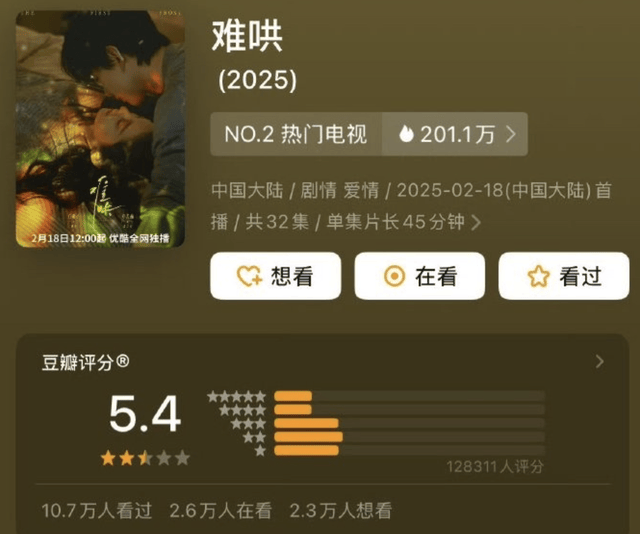Open the 10.7万人看过 list
The width and height of the screenshot is (640, 534).
(x=97, y=511)
